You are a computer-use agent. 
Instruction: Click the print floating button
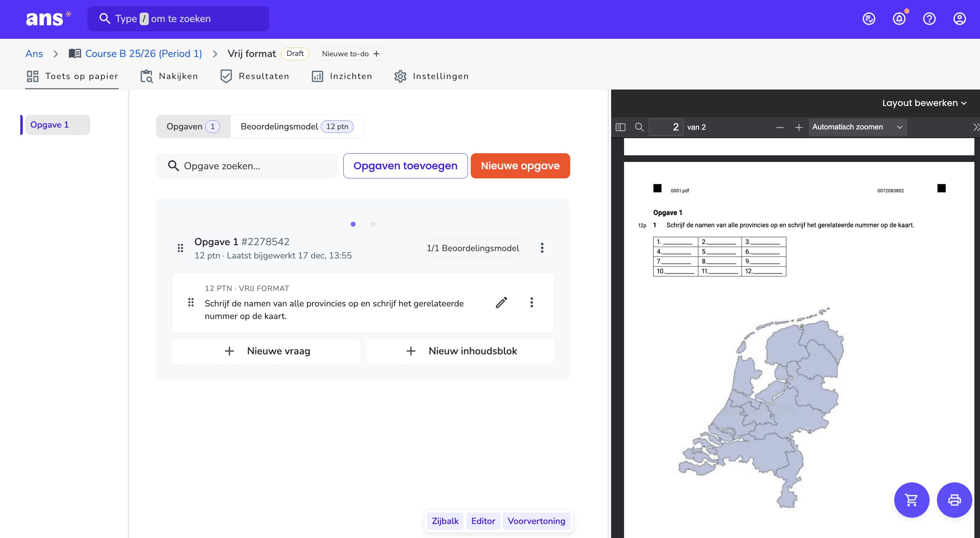(954, 500)
